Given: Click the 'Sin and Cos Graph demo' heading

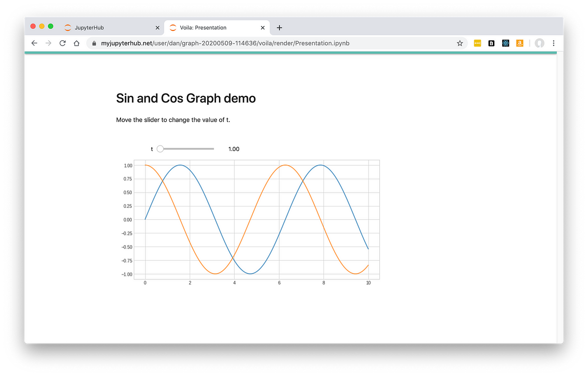Looking at the screenshot, I should [186, 99].
